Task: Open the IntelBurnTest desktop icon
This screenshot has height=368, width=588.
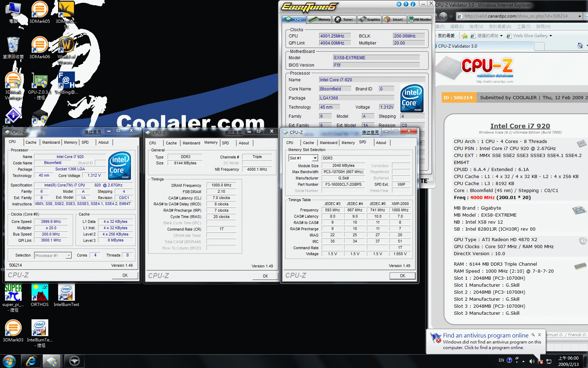Action: point(66,295)
